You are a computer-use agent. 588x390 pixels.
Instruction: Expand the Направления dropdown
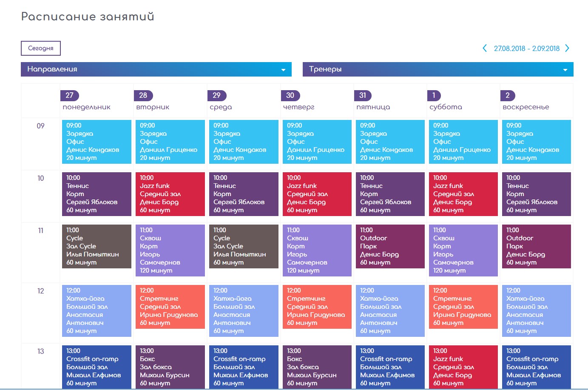pos(156,69)
